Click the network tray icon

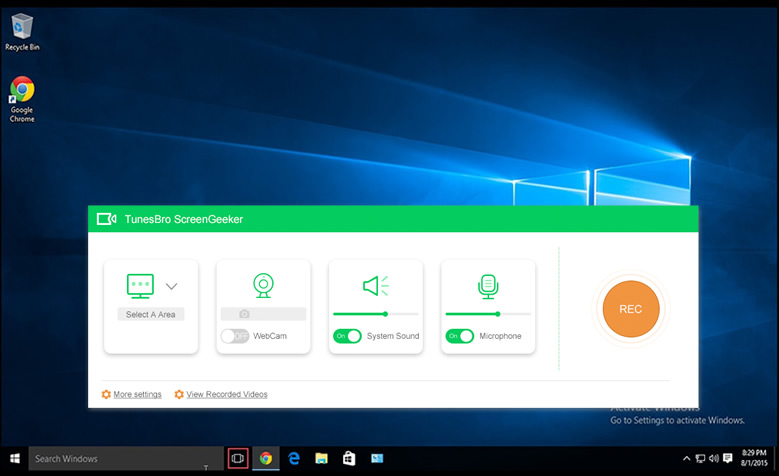700,459
